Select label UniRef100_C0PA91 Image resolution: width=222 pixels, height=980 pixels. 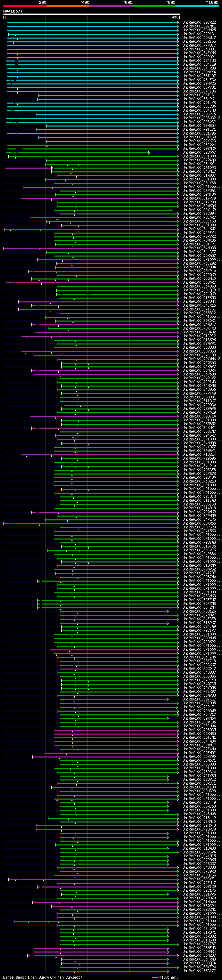pos(199,57)
